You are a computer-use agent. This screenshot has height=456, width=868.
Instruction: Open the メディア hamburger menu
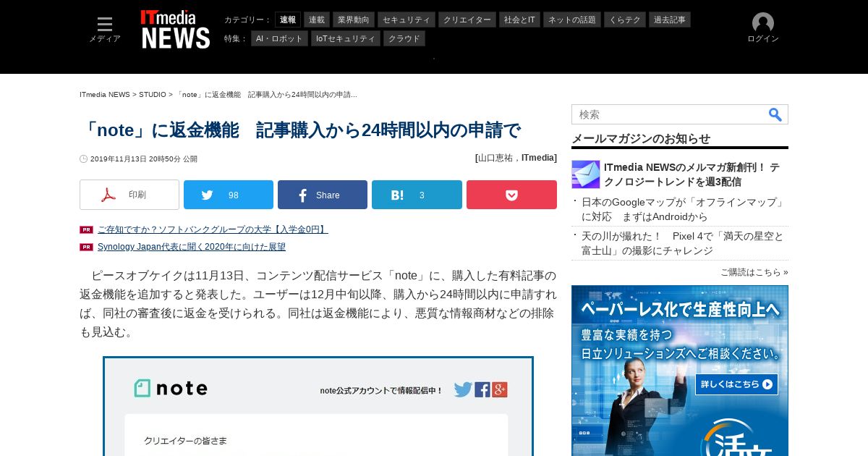(105, 30)
